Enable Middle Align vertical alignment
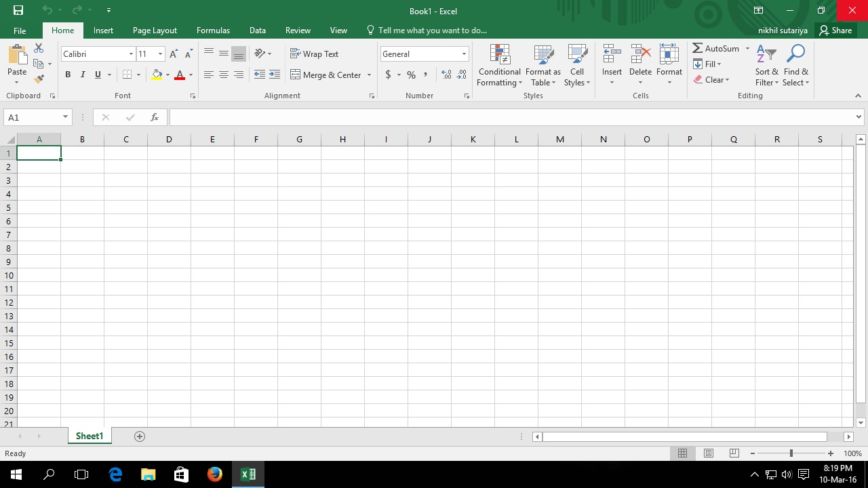The image size is (868, 488). tap(223, 54)
